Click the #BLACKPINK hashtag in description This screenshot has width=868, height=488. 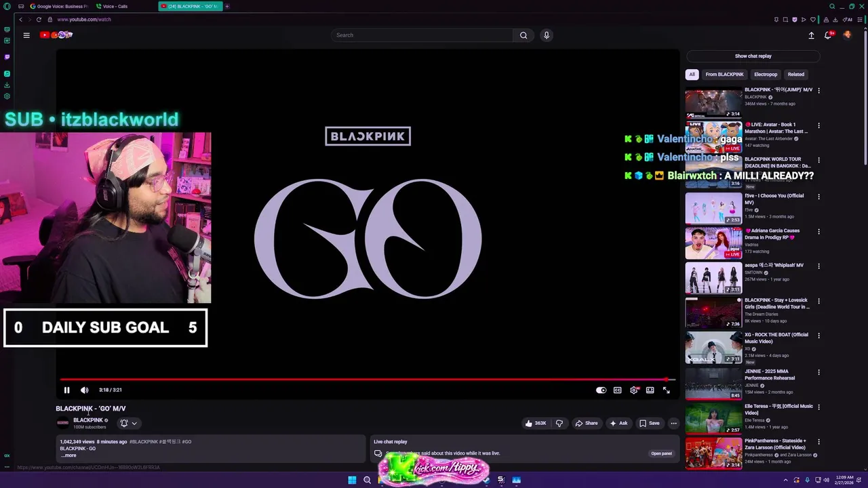144,442
